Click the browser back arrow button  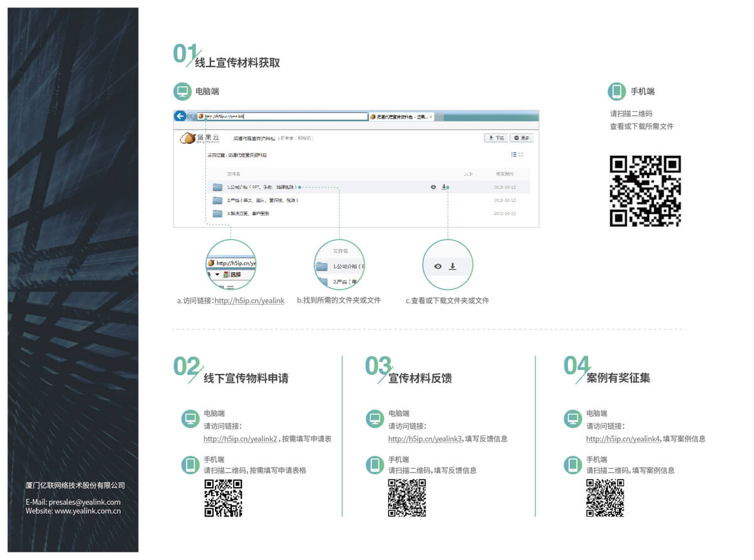(x=180, y=116)
